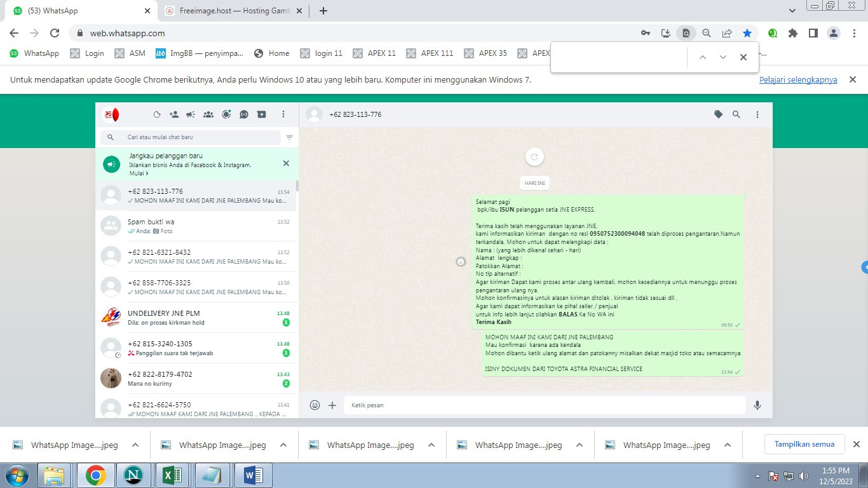Image resolution: width=868 pixels, height=488 pixels.
Task: Open the ImgBB bookmark
Action: coord(200,53)
